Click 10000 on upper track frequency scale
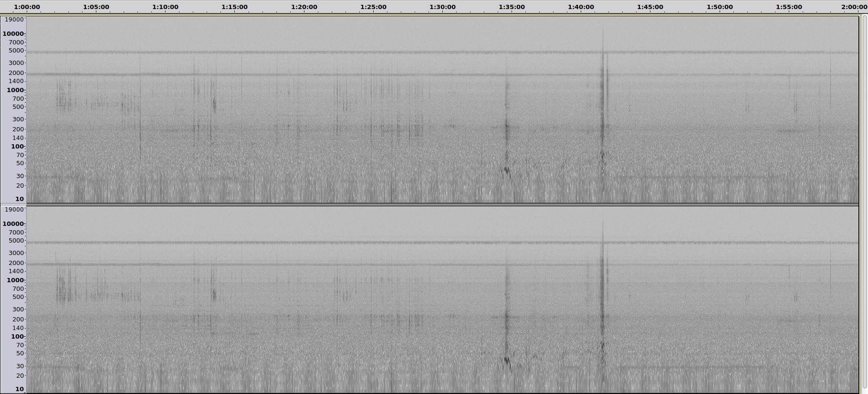This screenshot has width=868, height=394. pos(13,34)
